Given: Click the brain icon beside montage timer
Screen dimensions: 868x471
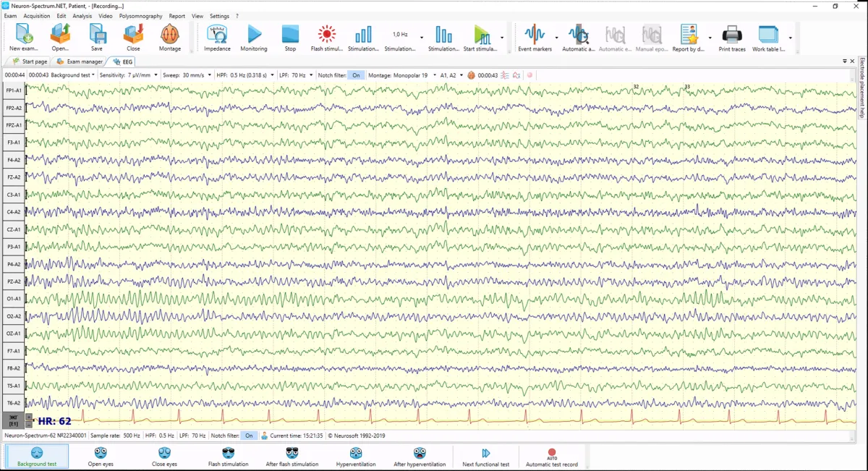Looking at the screenshot, I should pos(471,75).
